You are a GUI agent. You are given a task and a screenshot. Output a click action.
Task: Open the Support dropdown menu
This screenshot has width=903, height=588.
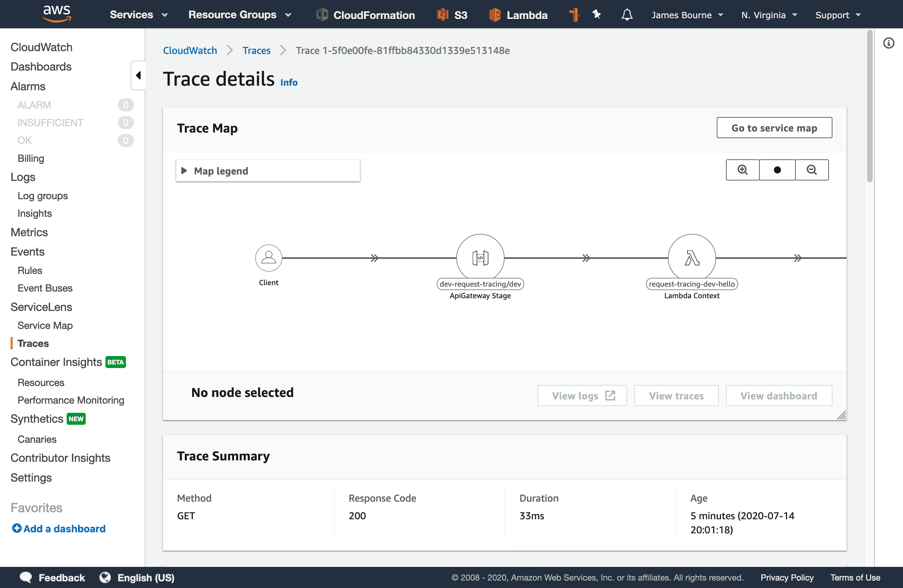tap(838, 15)
